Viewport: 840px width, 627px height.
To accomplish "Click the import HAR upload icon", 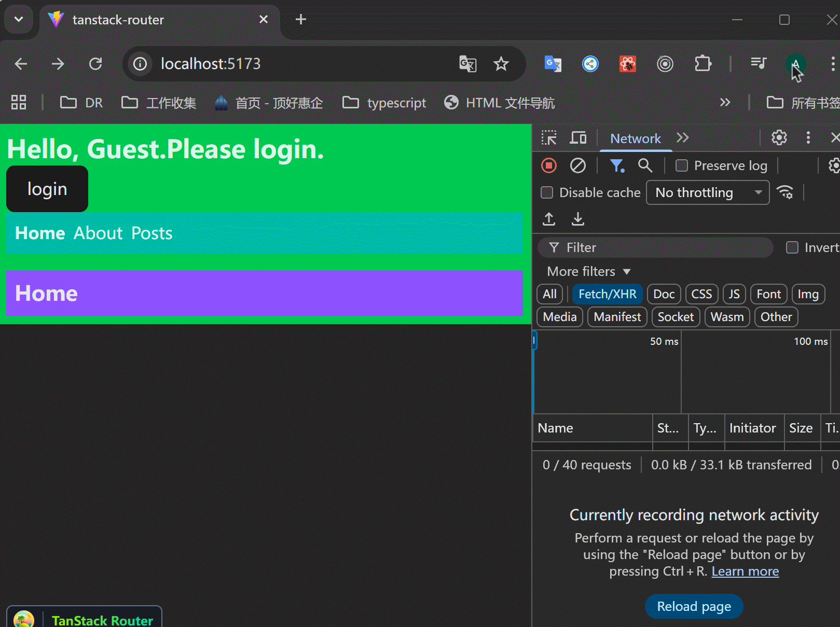I will click(x=549, y=219).
